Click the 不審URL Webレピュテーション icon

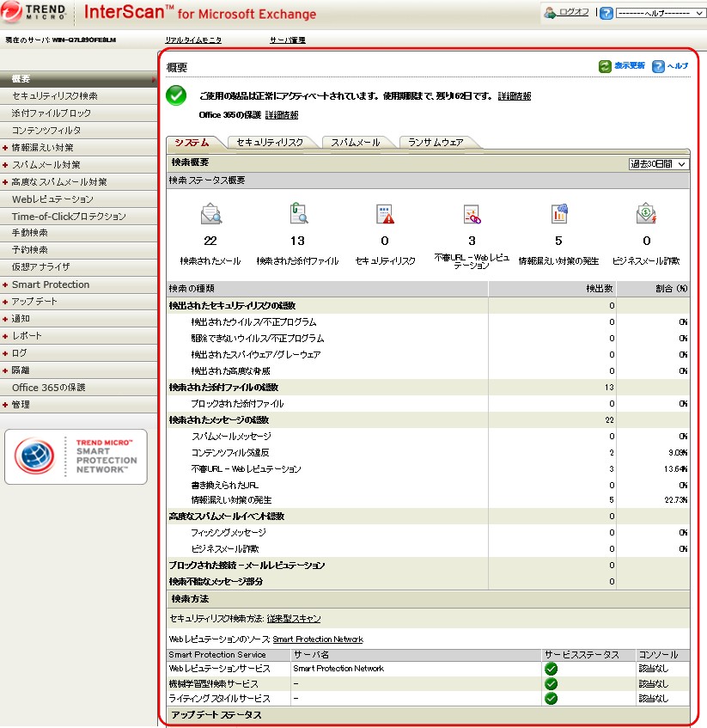click(472, 214)
